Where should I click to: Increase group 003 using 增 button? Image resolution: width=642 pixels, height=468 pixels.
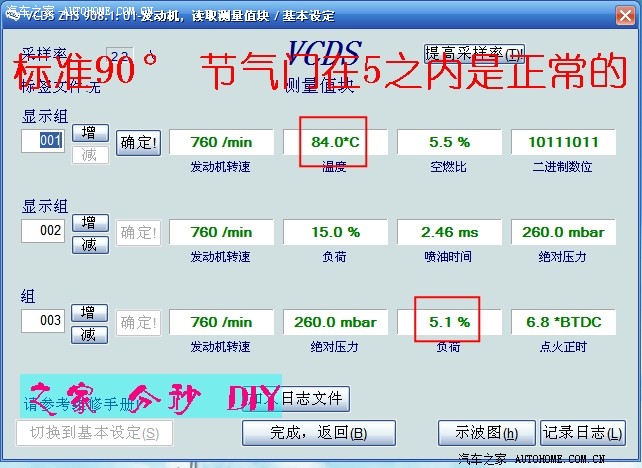point(89,313)
